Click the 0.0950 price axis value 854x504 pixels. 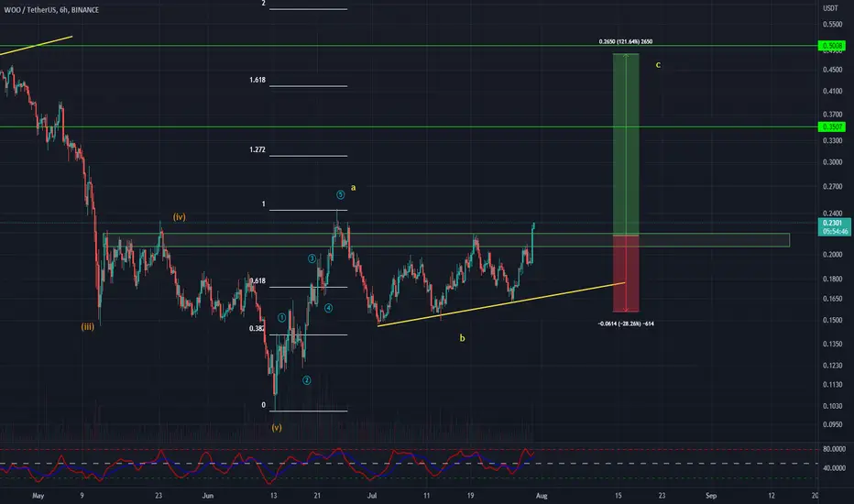[x=832, y=424]
